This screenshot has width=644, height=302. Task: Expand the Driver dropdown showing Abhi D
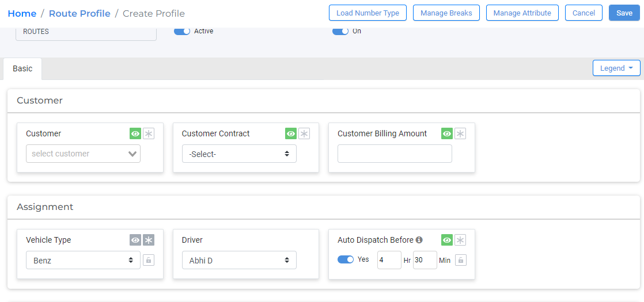point(239,260)
